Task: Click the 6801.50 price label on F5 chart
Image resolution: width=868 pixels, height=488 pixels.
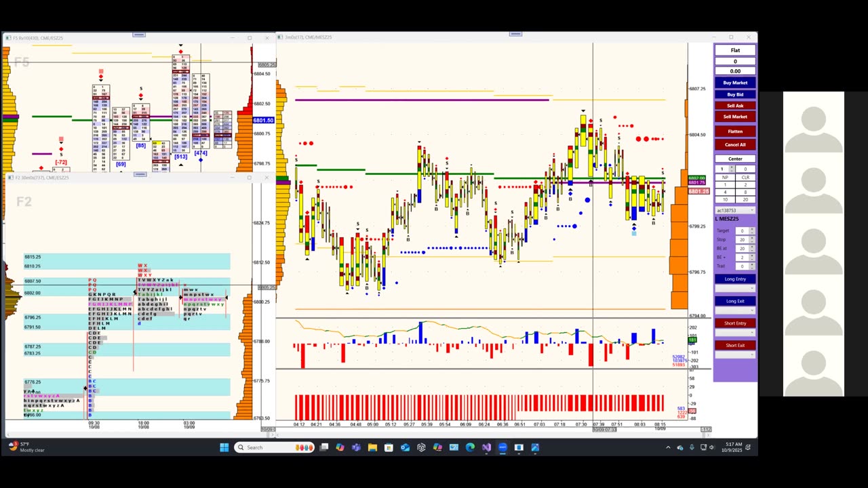Action: [x=263, y=121]
